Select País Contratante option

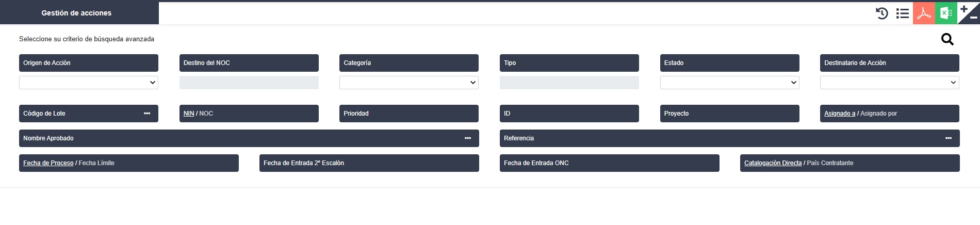click(x=830, y=163)
